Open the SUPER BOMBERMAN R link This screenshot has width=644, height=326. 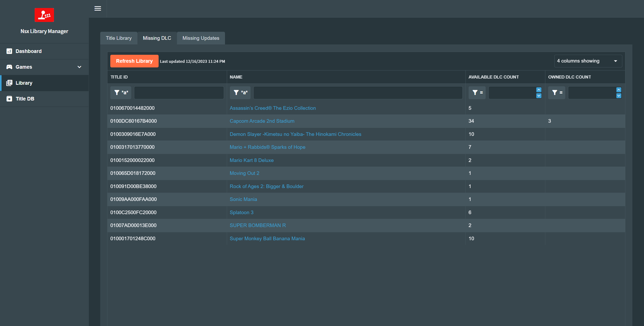[x=258, y=226]
